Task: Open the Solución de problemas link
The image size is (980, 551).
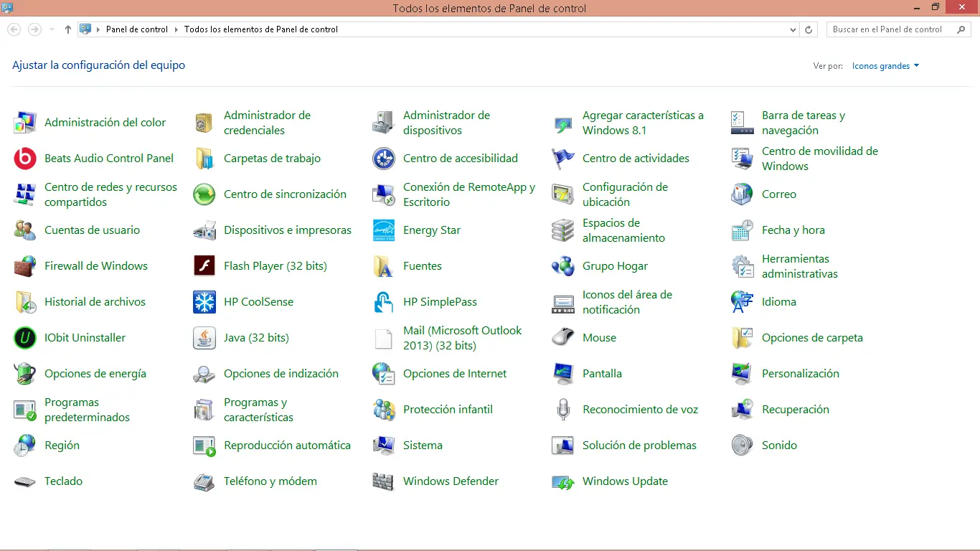Action: coord(639,446)
